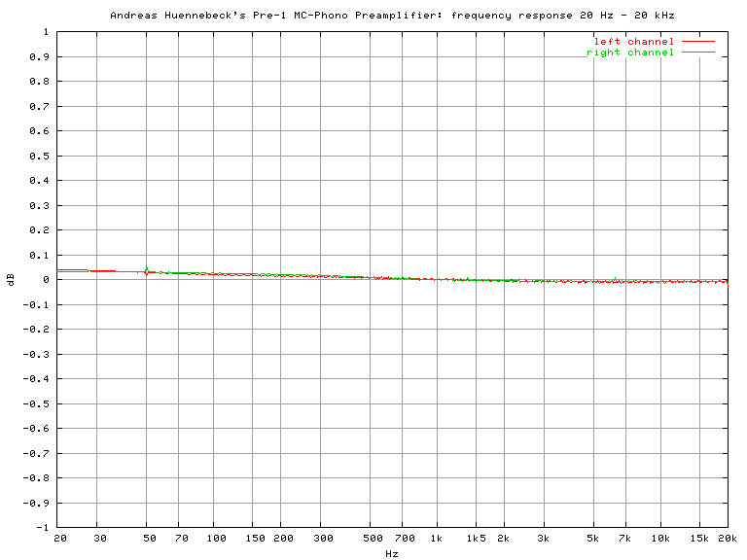Click the green spike at 50 Hz

[146, 269]
